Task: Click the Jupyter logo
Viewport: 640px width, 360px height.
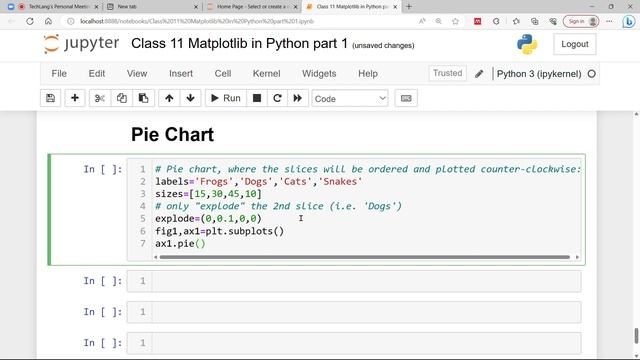Action: point(81,44)
